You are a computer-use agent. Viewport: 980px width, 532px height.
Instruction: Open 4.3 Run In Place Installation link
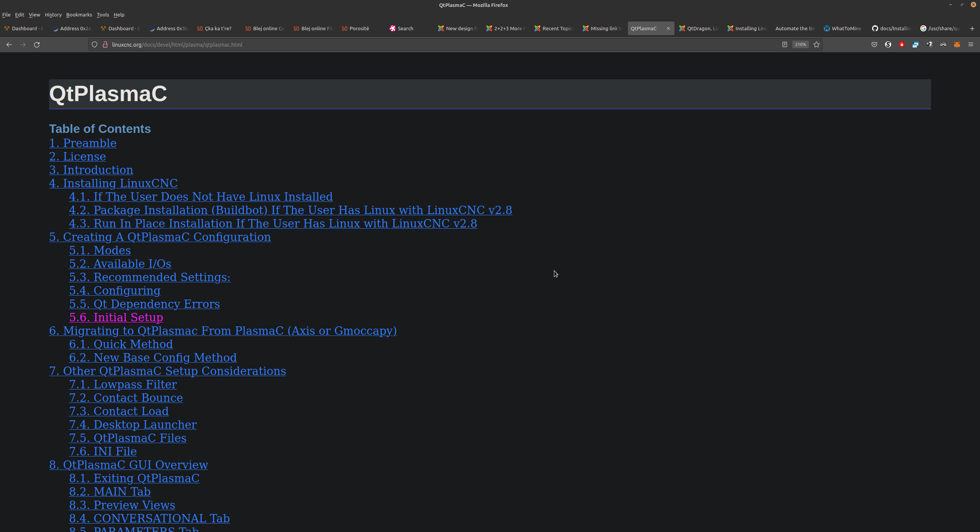point(273,223)
